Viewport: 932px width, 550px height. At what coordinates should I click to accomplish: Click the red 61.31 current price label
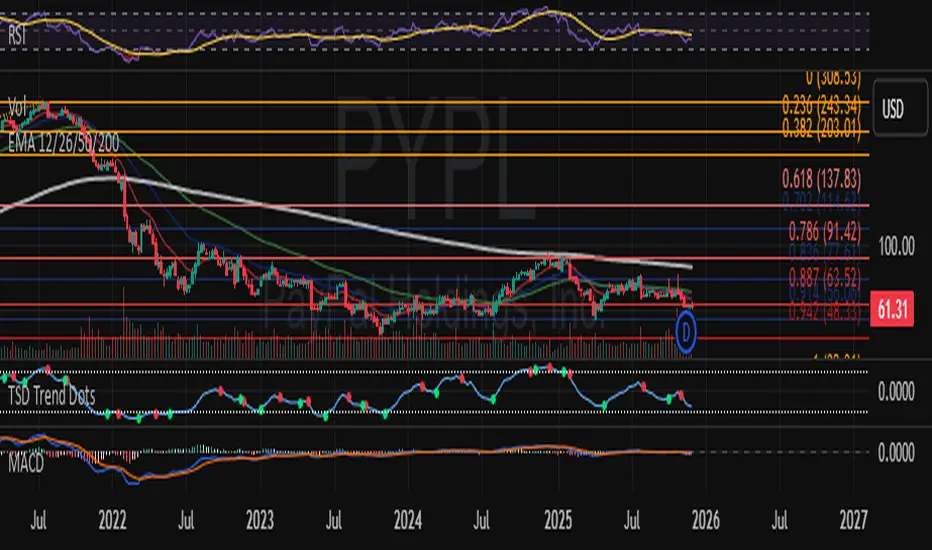click(x=892, y=309)
